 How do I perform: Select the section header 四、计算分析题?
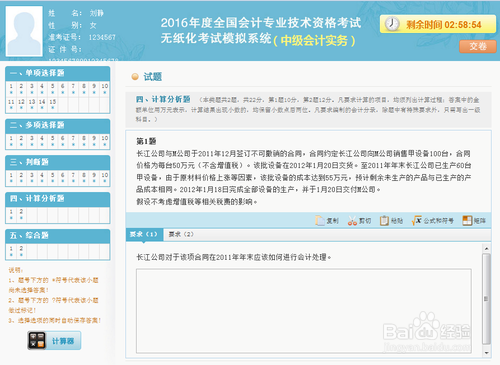(x=58, y=199)
